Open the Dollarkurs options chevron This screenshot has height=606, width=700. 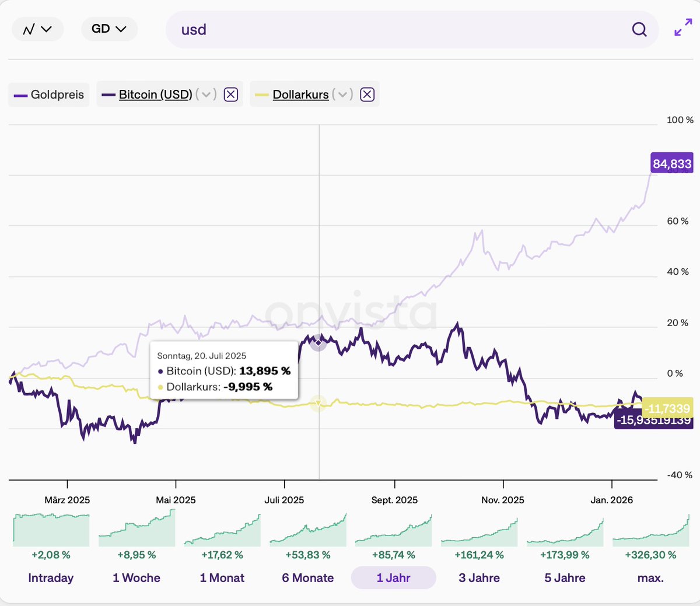[344, 94]
